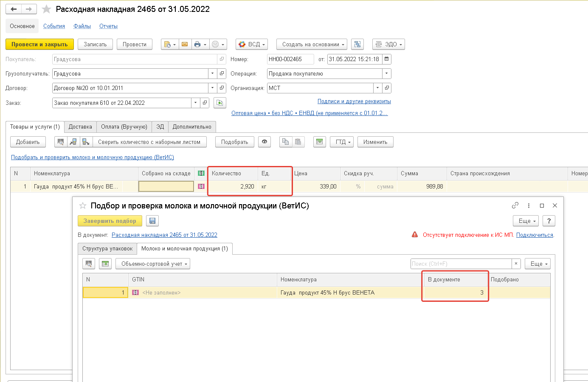Click Сверить количество с наборным листом
Viewport: 588px width, 382px height.
[x=149, y=142]
